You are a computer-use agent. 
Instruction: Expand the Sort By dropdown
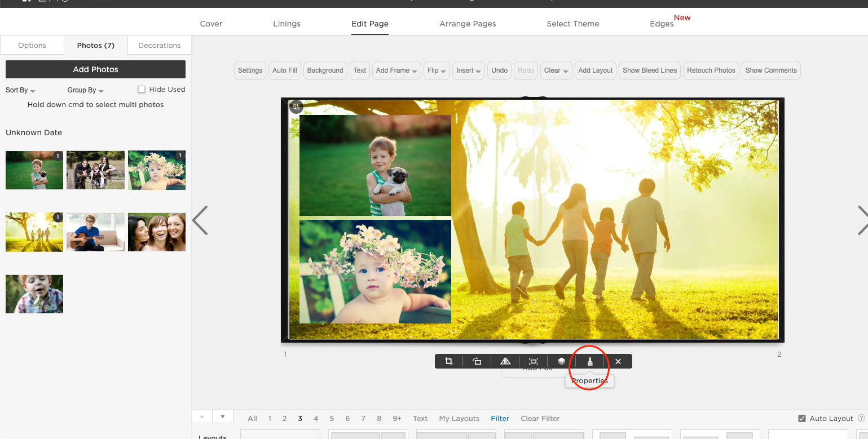(x=20, y=90)
